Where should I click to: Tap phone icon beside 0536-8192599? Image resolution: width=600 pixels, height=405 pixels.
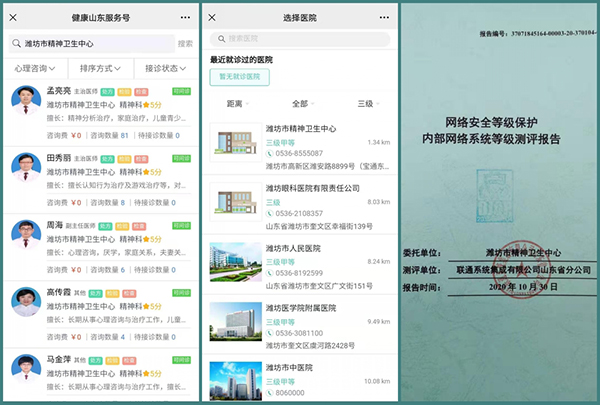coord(270,273)
